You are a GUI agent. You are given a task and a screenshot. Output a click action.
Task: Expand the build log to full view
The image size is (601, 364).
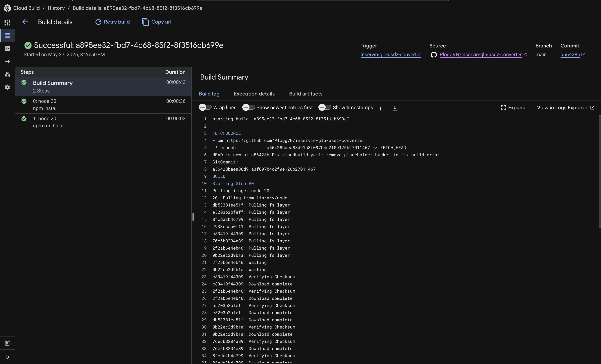(513, 108)
